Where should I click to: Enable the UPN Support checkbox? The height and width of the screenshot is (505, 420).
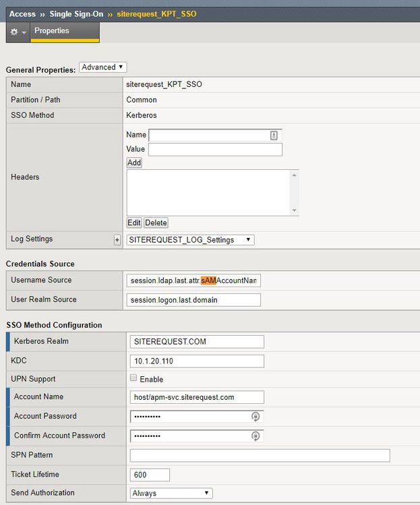(133, 379)
